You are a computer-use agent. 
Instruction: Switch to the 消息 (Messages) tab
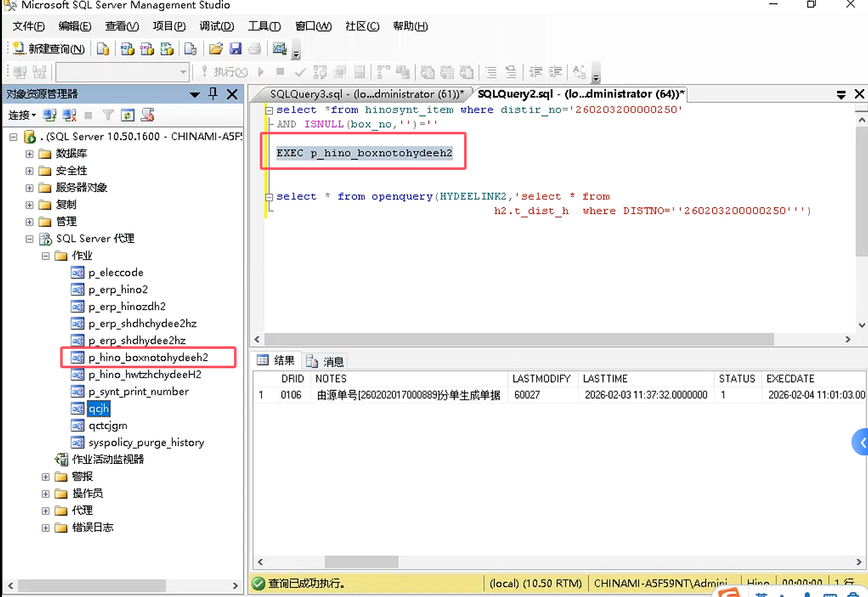326,361
